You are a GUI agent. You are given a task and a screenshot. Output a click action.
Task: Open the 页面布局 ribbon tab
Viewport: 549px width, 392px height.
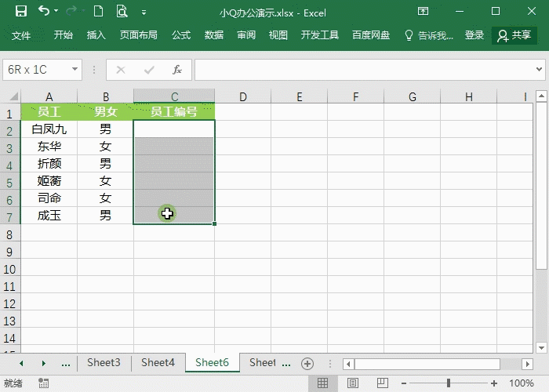(138, 35)
